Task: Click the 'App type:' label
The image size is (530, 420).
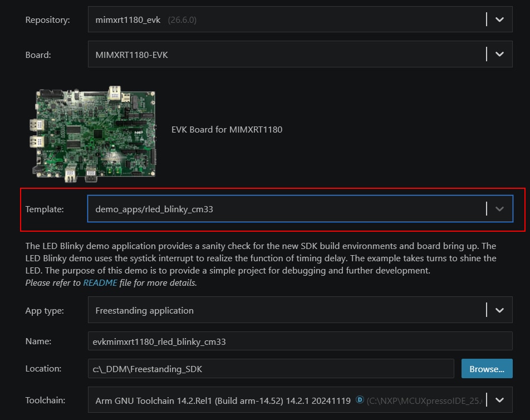Action: pyautogui.click(x=45, y=310)
